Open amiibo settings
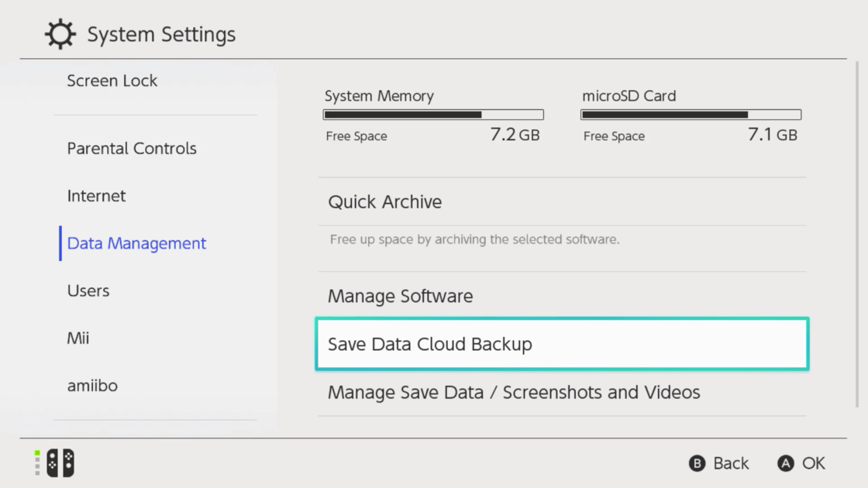 pos(92,385)
